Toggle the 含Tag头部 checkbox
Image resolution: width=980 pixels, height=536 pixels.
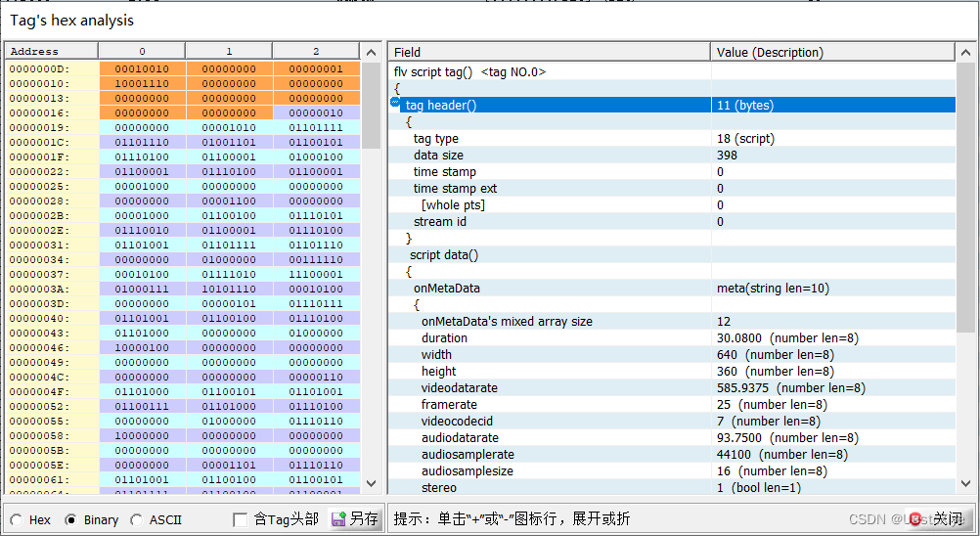pos(240,519)
